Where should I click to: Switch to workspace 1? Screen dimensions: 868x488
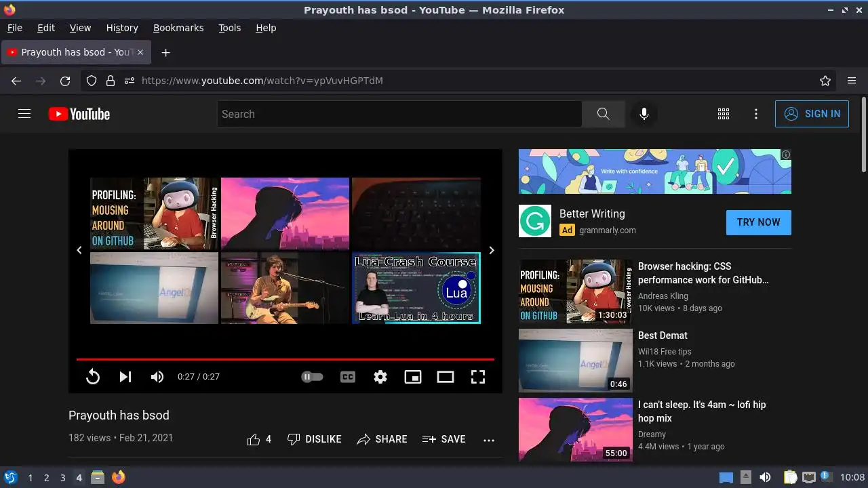[x=30, y=478]
